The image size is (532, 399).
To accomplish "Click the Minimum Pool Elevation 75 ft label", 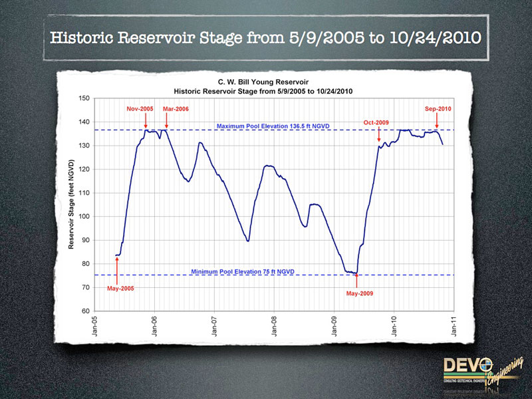I will pyautogui.click(x=242, y=272).
